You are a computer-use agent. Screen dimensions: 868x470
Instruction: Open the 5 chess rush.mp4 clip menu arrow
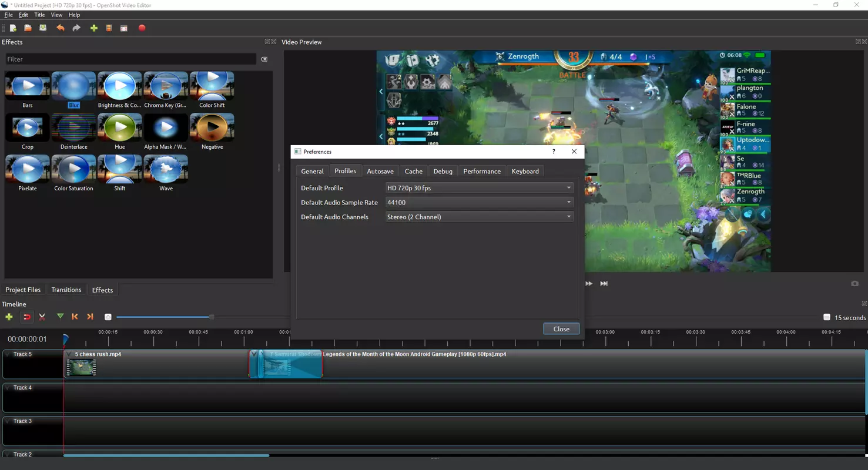tap(69, 354)
